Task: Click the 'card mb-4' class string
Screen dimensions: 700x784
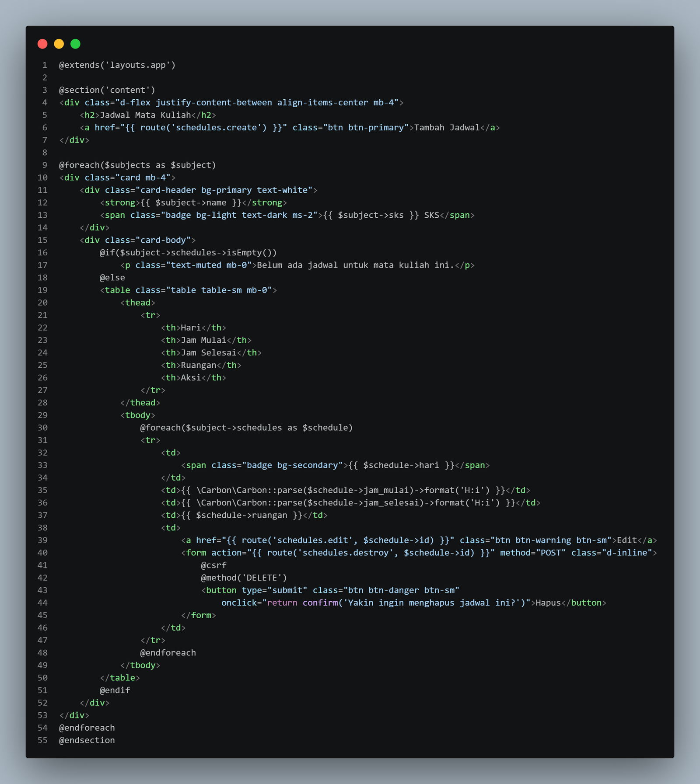Action: 143,178
